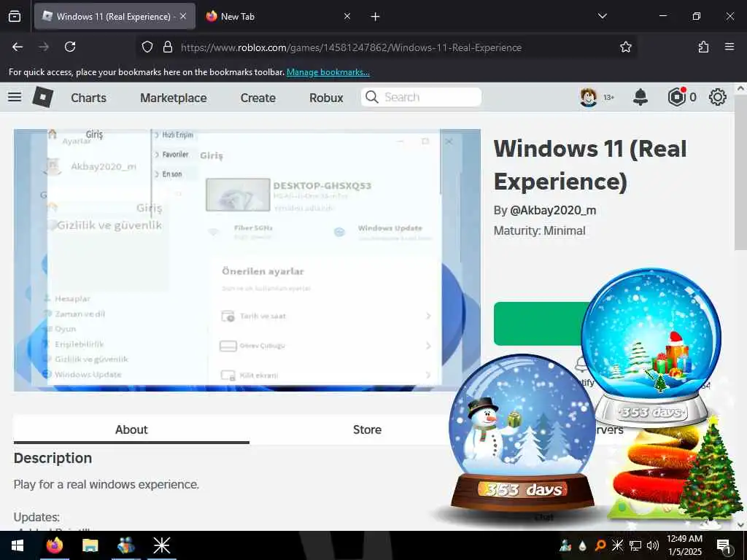
Task: Open File Explorer from the taskbar
Action: tap(90, 545)
